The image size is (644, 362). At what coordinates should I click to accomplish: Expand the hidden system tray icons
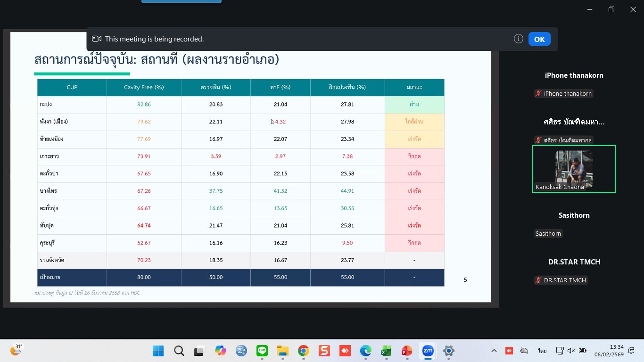tap(494, 351)
